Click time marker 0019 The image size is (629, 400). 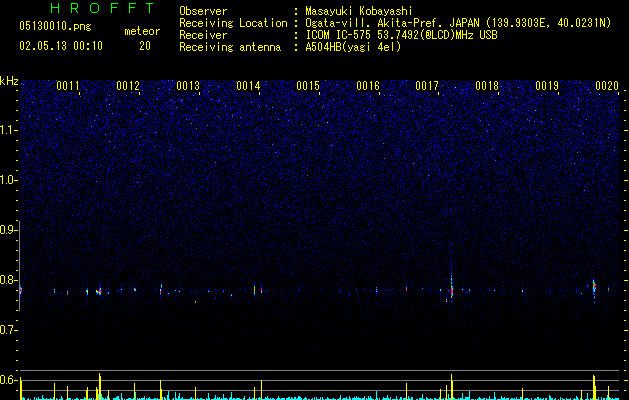[547, 86]
